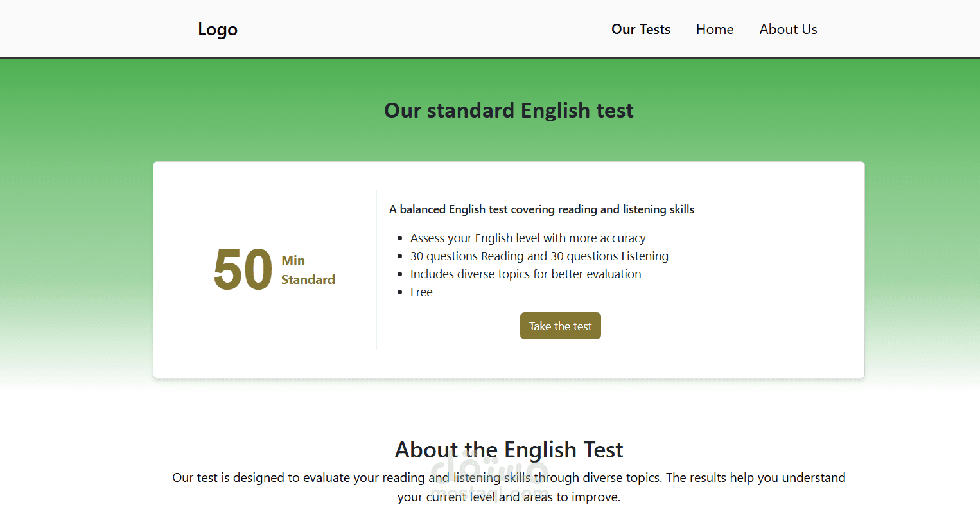Click the Standard label

(308, 279)
